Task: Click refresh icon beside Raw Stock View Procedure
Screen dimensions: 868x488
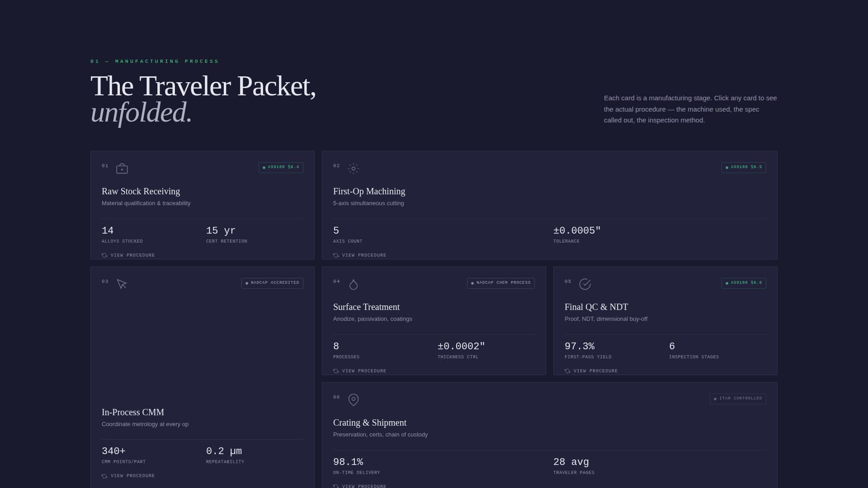Action: point(104,255)
